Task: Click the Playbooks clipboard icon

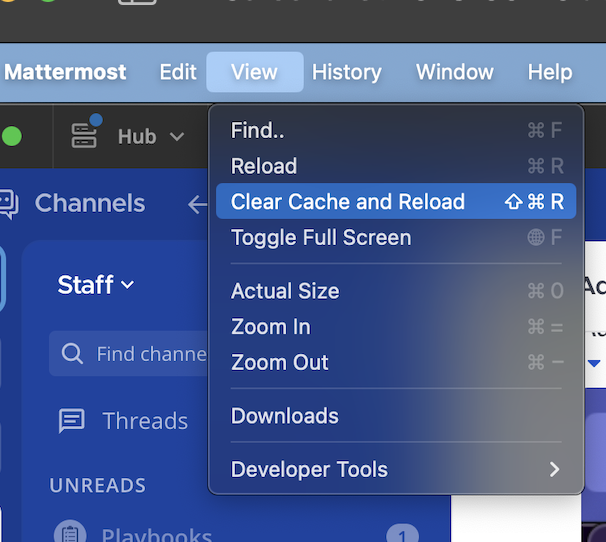Action: pos(70,532)
